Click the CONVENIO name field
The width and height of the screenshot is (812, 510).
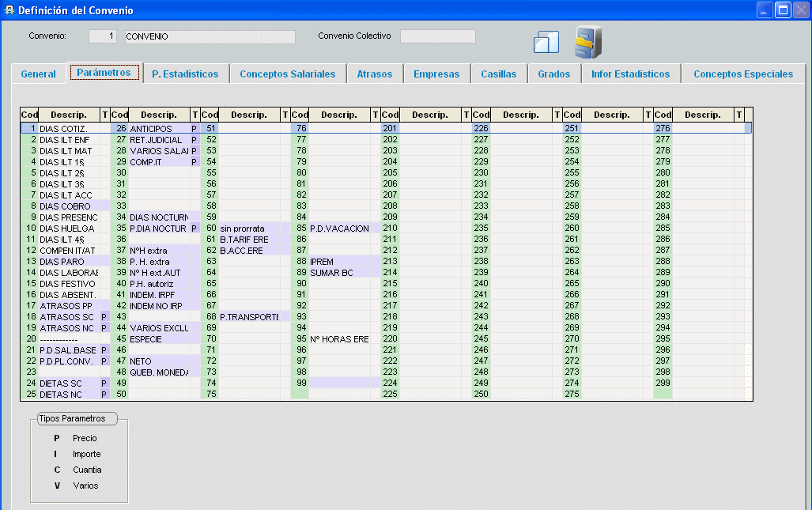[x=210, y=36]
